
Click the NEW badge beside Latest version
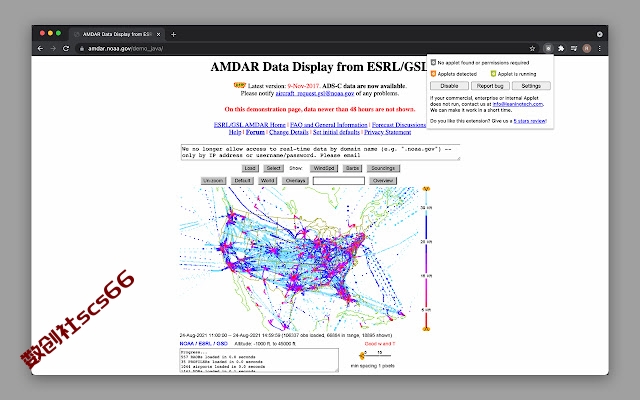pos(239,85)
